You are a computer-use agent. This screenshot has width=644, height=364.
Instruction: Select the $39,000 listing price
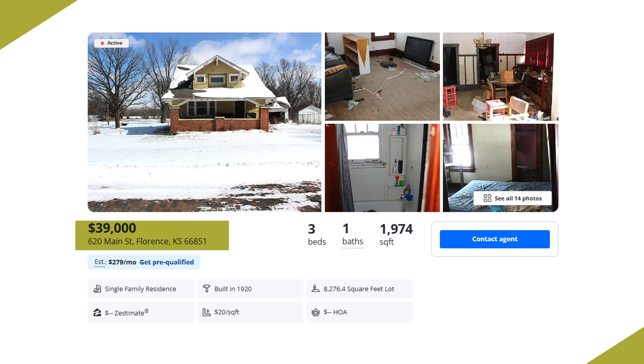pos(112,228)
